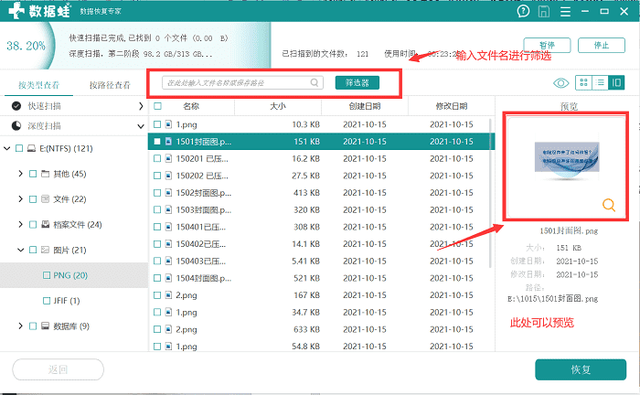
Task: Switch to list view mode
Action: click(x=600, y=83)
